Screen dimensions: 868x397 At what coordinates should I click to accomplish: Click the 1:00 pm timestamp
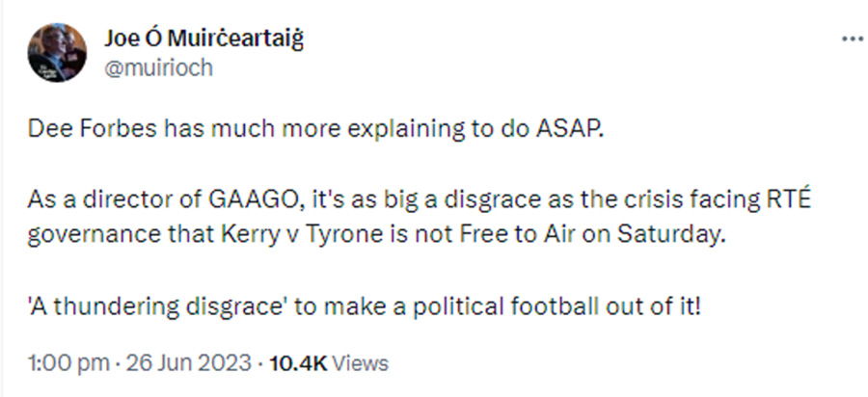coord(61,363)
